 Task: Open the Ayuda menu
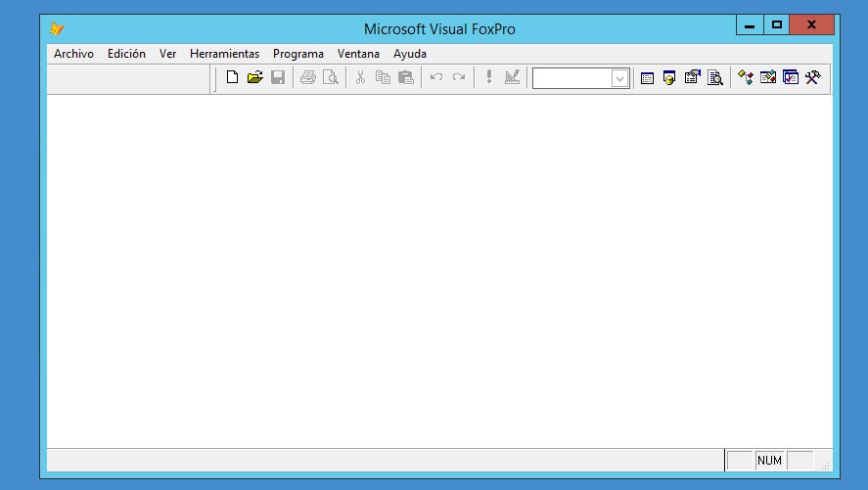[410, 54]
